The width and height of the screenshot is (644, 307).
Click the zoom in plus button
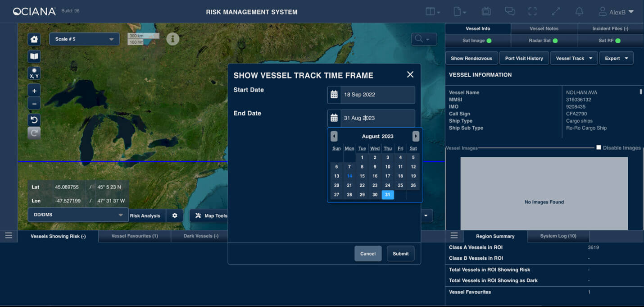click(34, 91)
